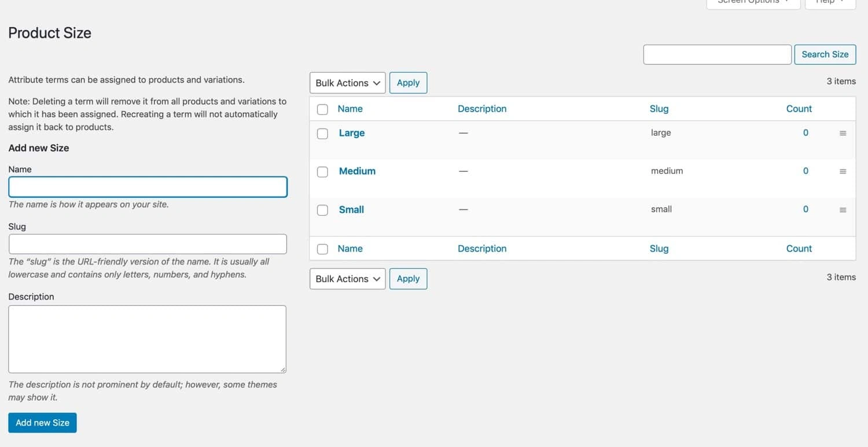868x447 pixels.
Task: Expand the Help panel
Action: (830, 3)
